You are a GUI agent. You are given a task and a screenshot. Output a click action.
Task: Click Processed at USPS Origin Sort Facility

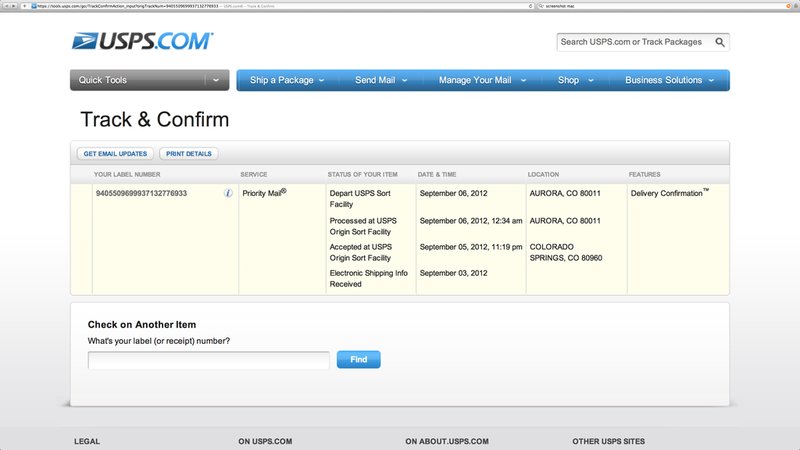[363, 226]
